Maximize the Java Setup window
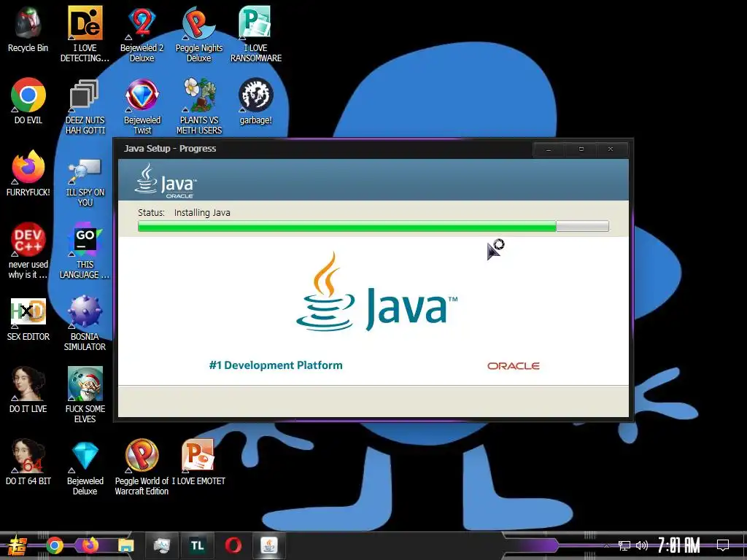The width and height of the screenshot is (747, 560). tap(581, 149)
